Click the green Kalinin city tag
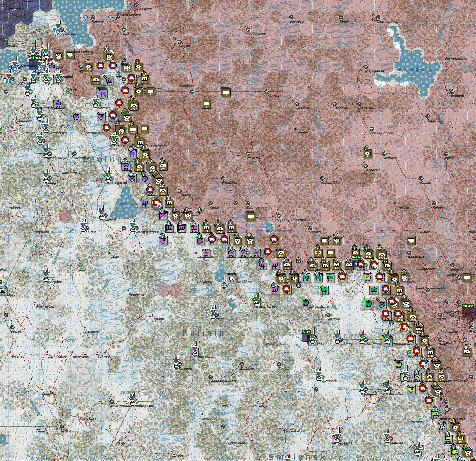This screenshot has height=461, width=476. tap(356, 257)
